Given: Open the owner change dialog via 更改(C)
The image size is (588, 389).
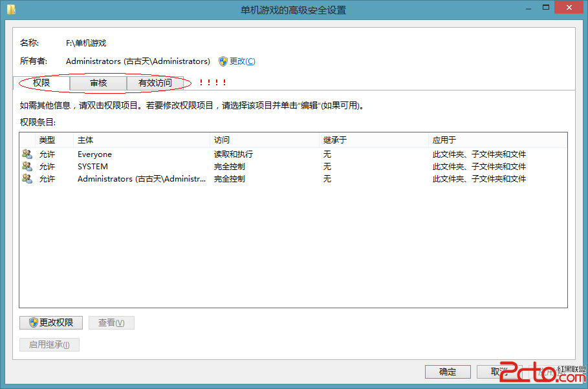Looking at the screenshot, I should tap(243, 61).
